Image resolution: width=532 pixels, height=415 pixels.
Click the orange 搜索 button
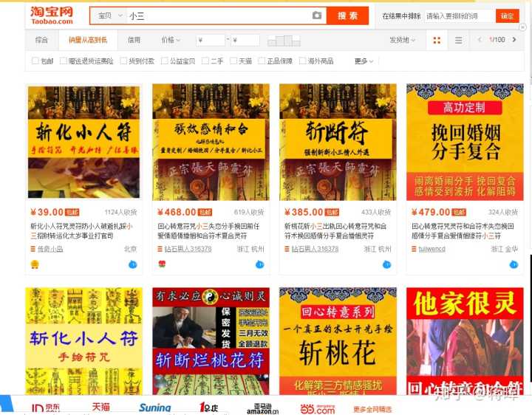pos(347,16)
